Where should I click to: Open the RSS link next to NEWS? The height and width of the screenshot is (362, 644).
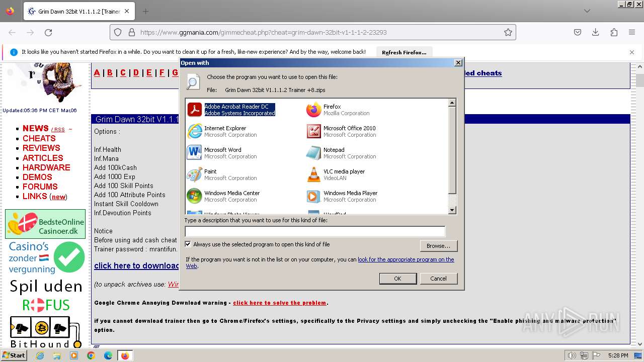tap(59, 129)
